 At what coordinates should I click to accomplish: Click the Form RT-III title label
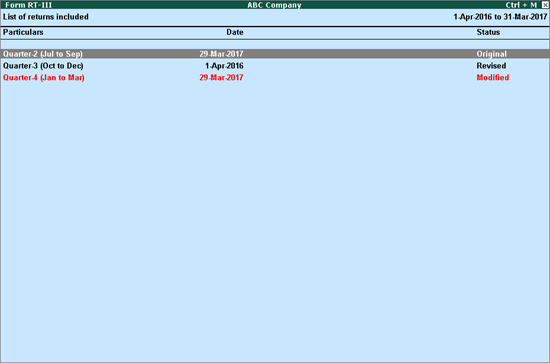(28, 5)
